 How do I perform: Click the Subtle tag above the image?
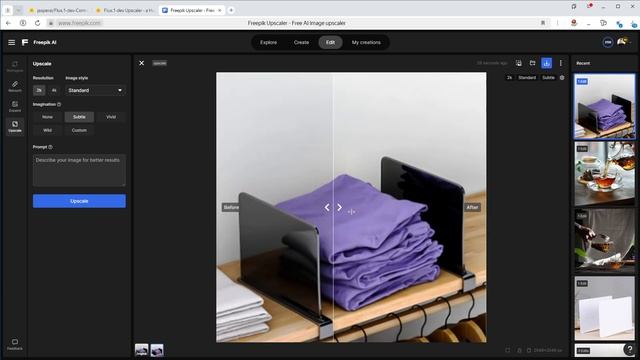[548, 78]
